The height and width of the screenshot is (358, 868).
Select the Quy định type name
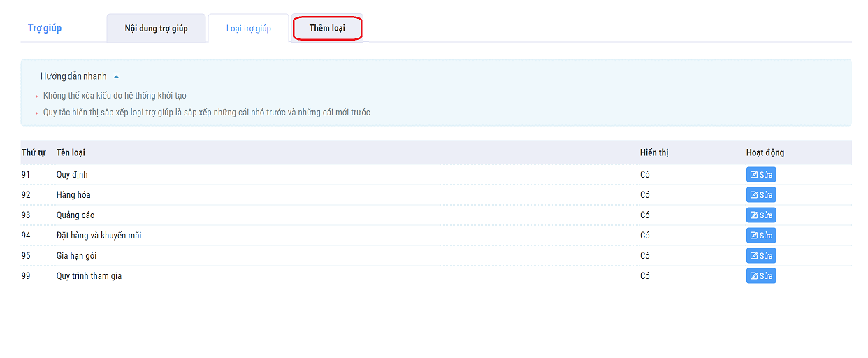point(72,175)
